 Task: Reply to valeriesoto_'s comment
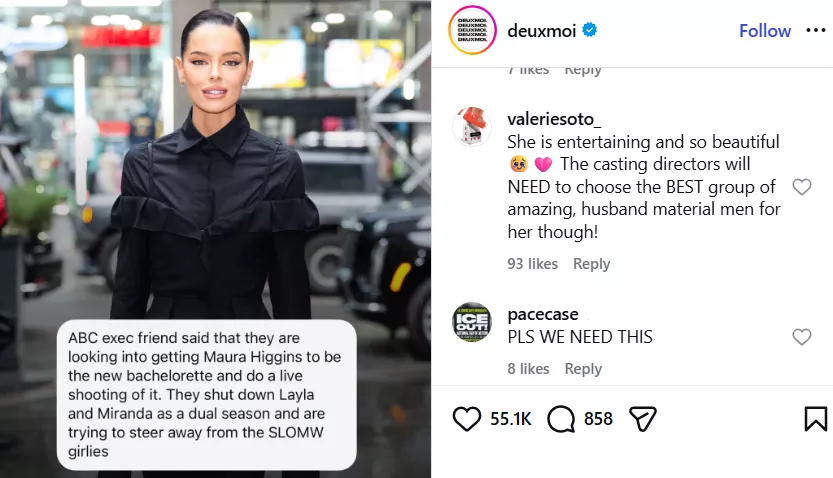591,263
